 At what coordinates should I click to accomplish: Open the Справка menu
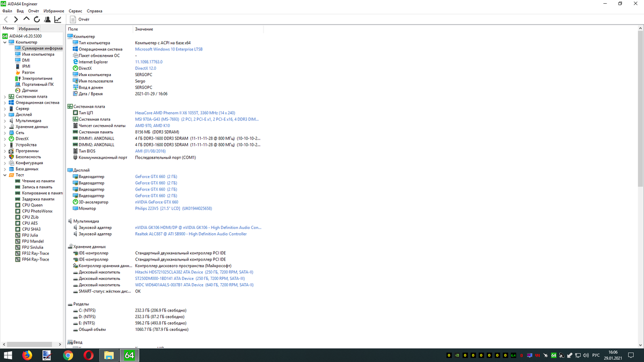(x=94, y=11)
